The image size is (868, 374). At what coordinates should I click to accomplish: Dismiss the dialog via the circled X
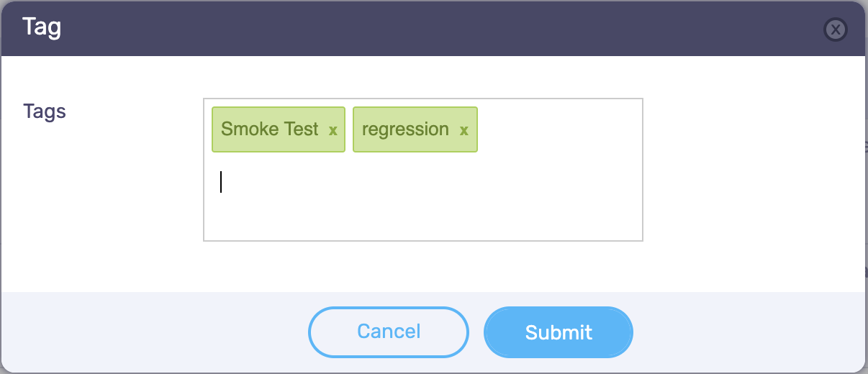click(x=835, y=29)
